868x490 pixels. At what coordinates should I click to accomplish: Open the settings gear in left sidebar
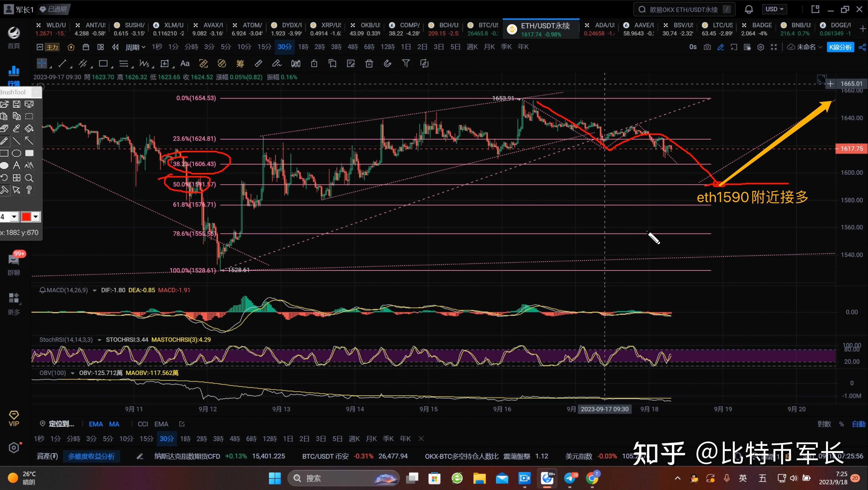[14, 448]
